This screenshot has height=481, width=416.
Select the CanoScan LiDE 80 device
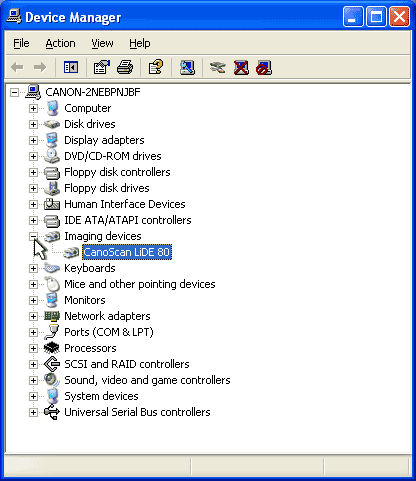[x=127, y=252]
